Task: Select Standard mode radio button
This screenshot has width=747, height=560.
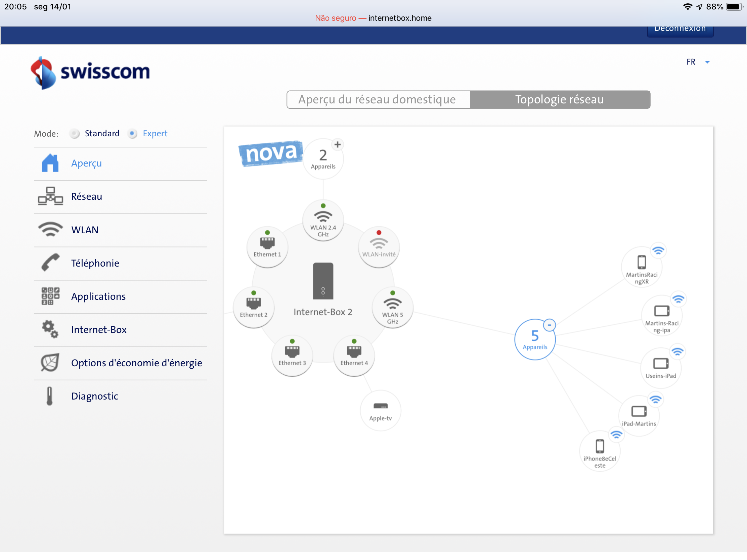Action: tap(75, 134)
